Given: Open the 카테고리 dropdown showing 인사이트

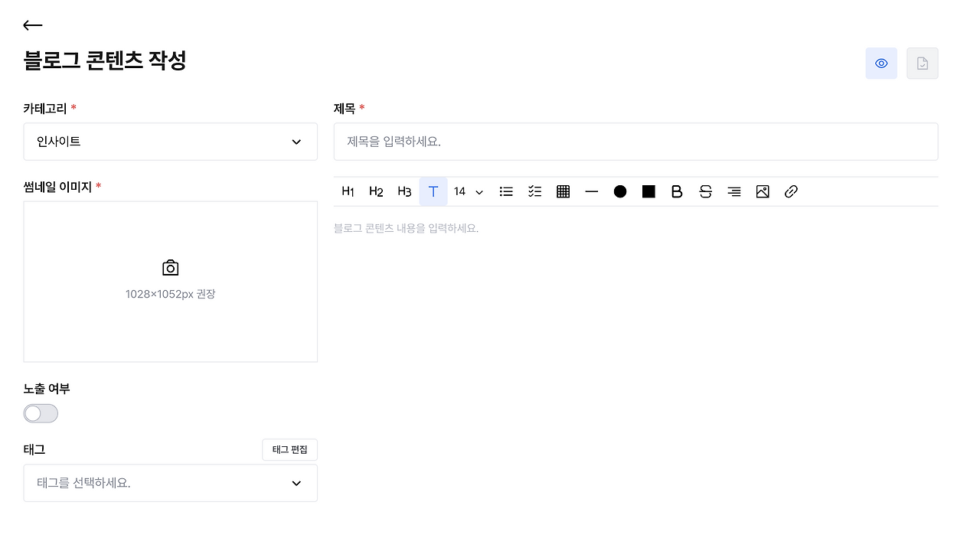Looking at the screenshot, I should [170, 142].
